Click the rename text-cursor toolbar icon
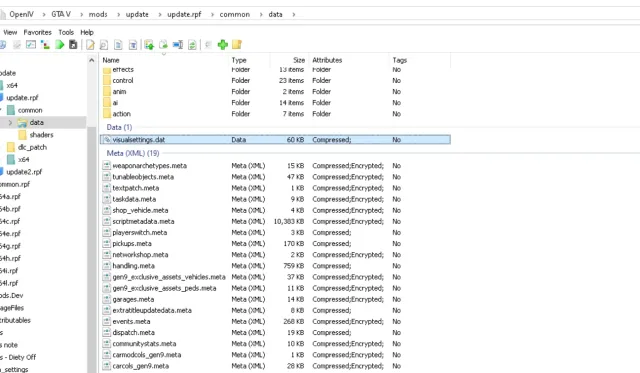The image size is (640, 373). coord(178,44)
